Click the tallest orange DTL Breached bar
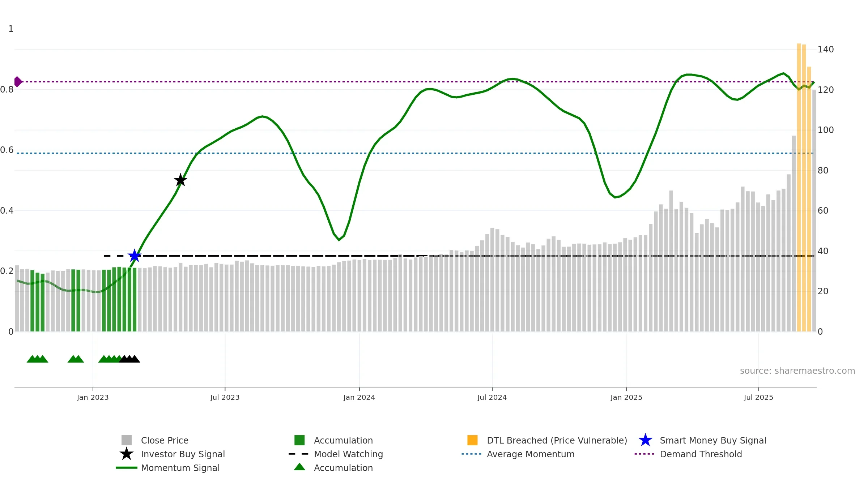This screenshot has height=488, width=868. pyautogui.click(x=799, y=188)
